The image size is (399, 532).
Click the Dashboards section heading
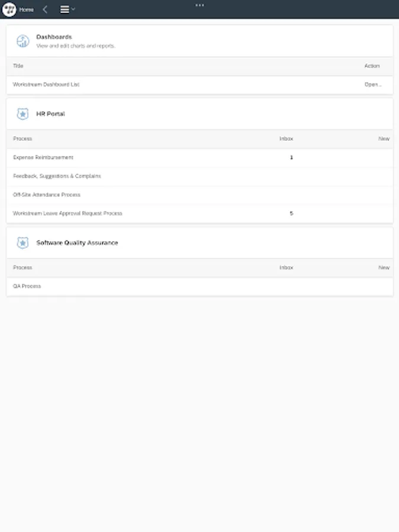(54, 37)
